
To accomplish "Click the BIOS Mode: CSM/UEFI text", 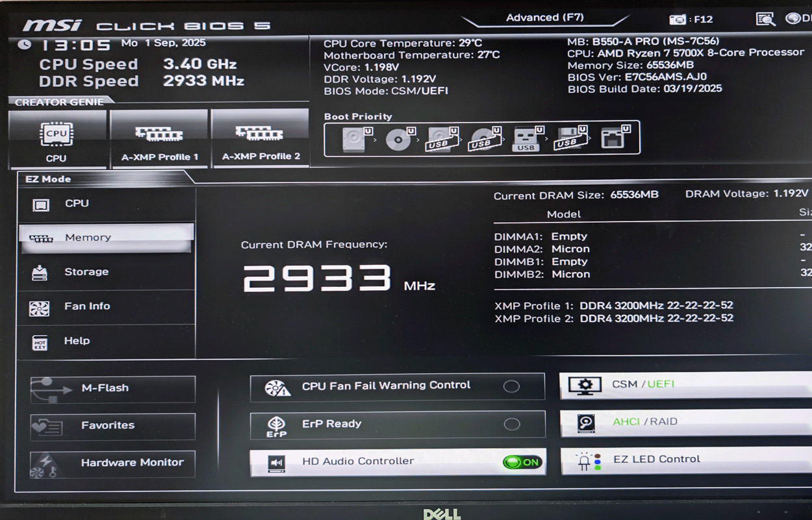I will (386, 92).
